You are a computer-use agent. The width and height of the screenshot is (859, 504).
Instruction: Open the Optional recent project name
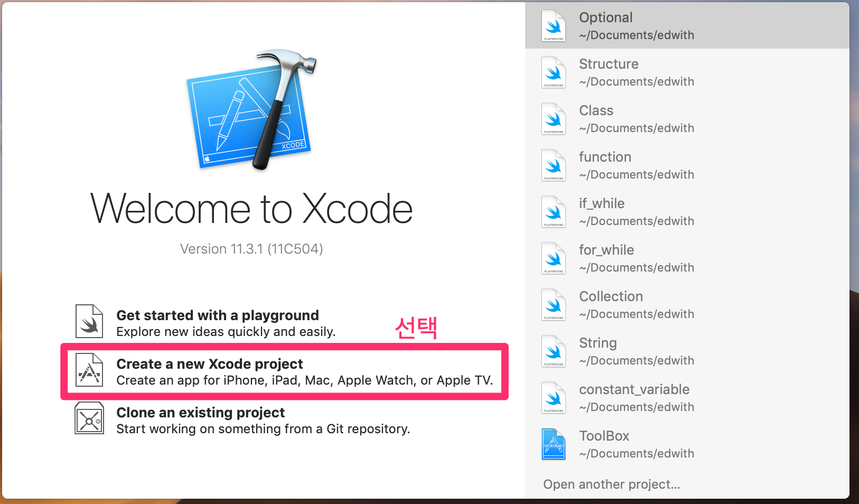(606, 17)
